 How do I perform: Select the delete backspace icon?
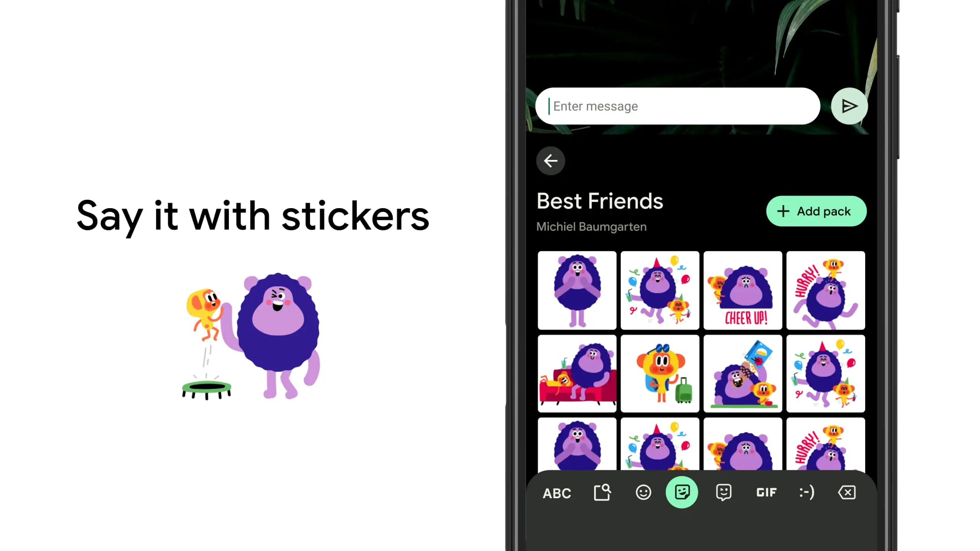[x=848, y=492]
